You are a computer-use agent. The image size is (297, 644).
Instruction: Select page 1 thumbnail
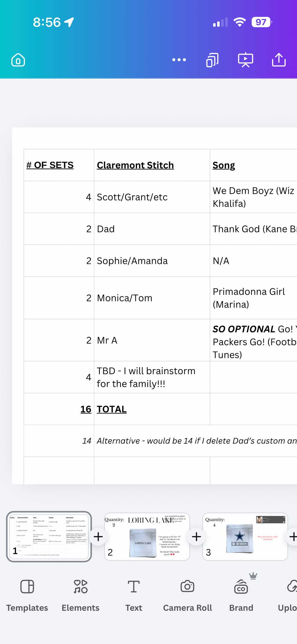pos(49,536)
